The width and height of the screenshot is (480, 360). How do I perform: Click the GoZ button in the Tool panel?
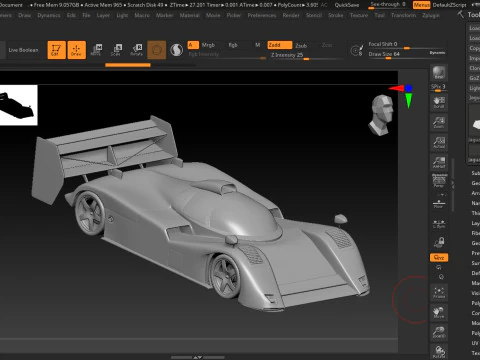pyautogui.click(x=474, y=78)
